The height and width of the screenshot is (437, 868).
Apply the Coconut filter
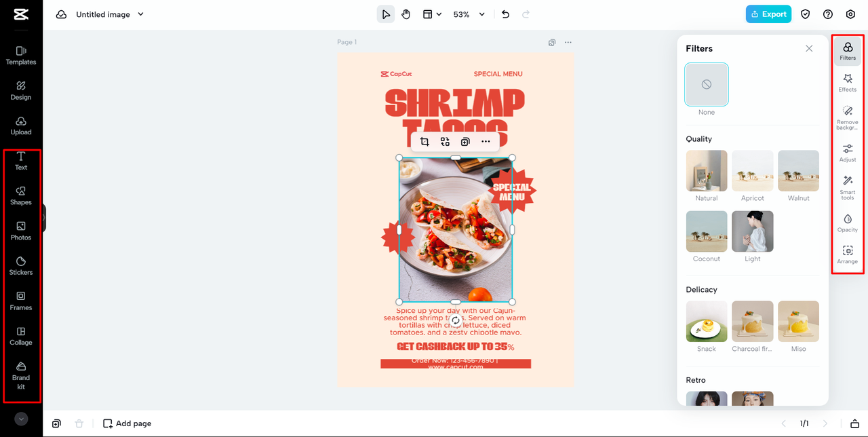[707, 231]
